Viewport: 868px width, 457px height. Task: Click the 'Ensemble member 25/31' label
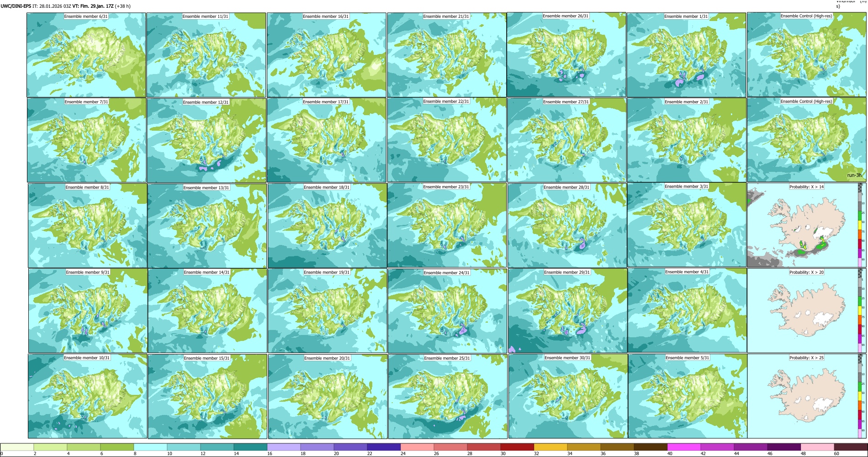click(447, 358)
